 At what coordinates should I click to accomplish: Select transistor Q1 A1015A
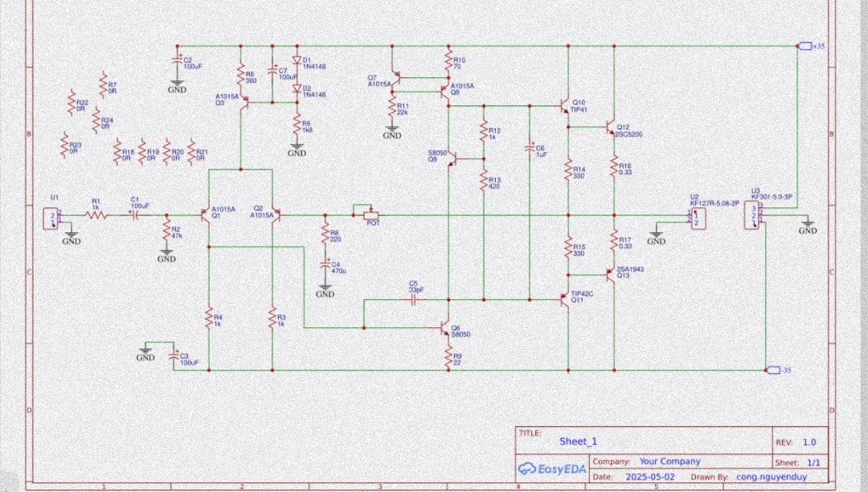pos(206,215)
